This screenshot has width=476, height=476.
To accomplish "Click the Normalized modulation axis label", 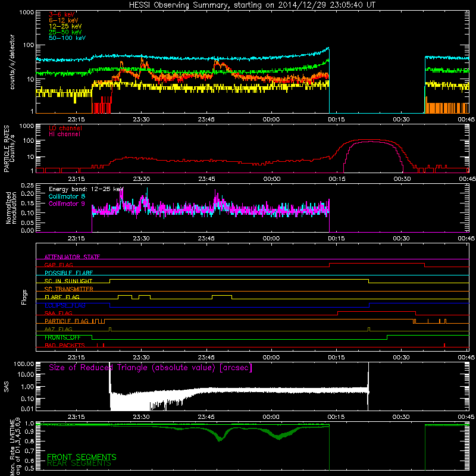I will [x=11, y=208].
